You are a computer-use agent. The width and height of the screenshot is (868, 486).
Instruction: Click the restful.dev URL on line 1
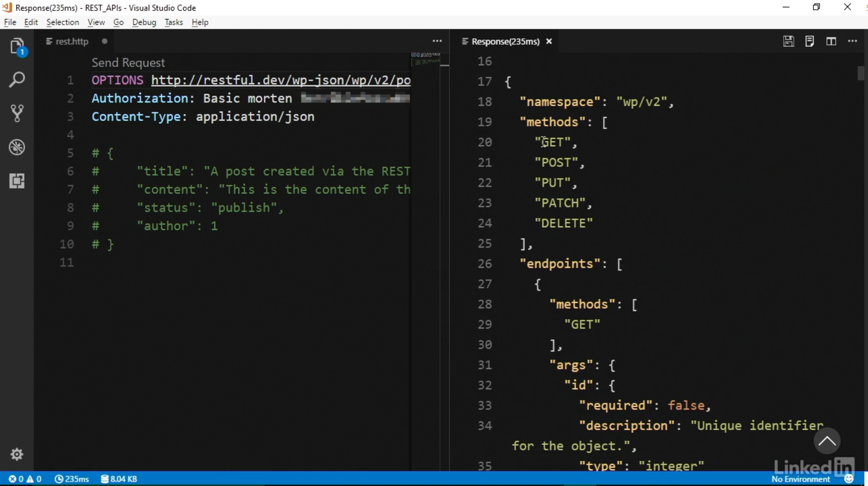coord(281,80)
